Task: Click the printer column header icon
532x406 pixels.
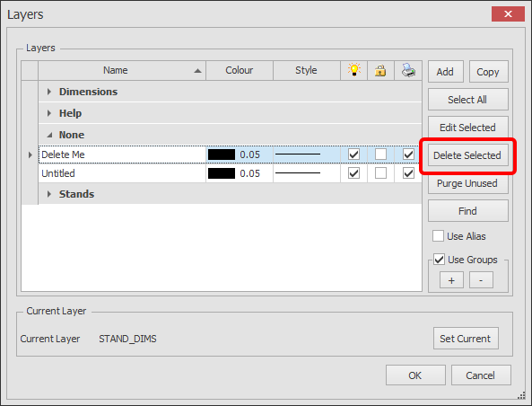Action: [408, 70]
